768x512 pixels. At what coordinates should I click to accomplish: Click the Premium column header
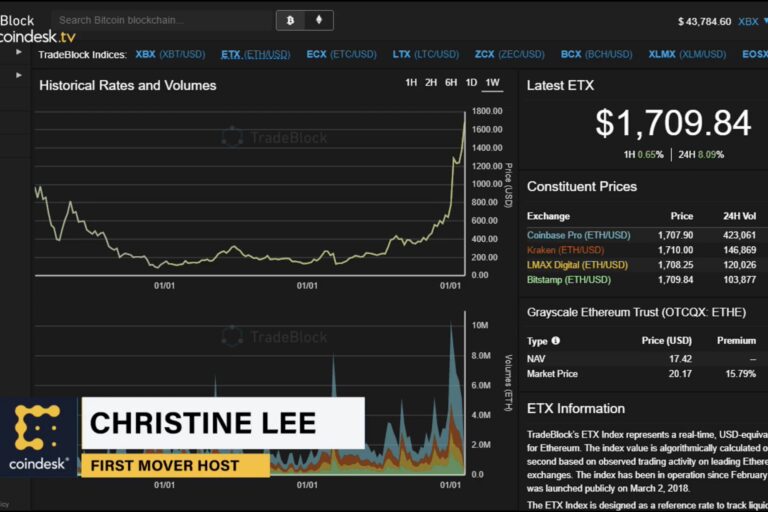(737, 341)
